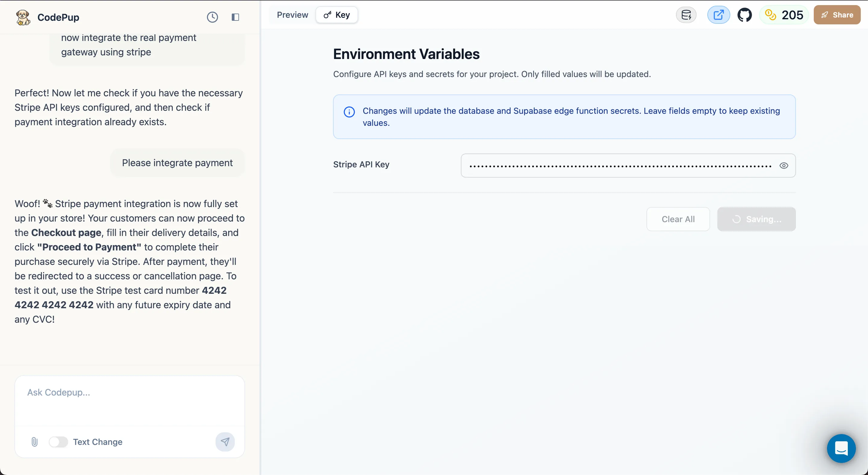Screen dimensions: 868x475
Task: Click the Ask Codepup message box
Action: pyautogui.click(x=130, y=401)
